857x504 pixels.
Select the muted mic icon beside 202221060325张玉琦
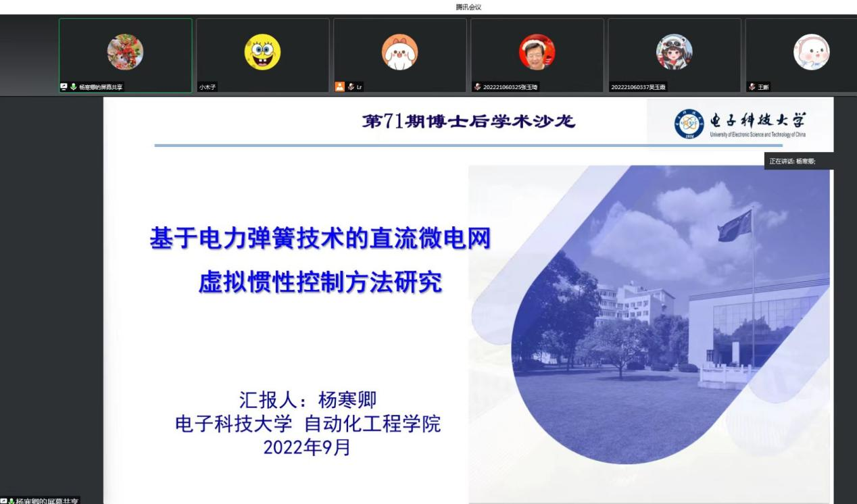click(479, 88)
